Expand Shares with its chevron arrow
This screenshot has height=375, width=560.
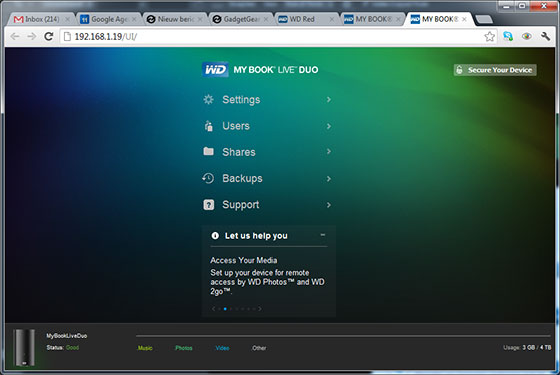[x=329, y=151]
